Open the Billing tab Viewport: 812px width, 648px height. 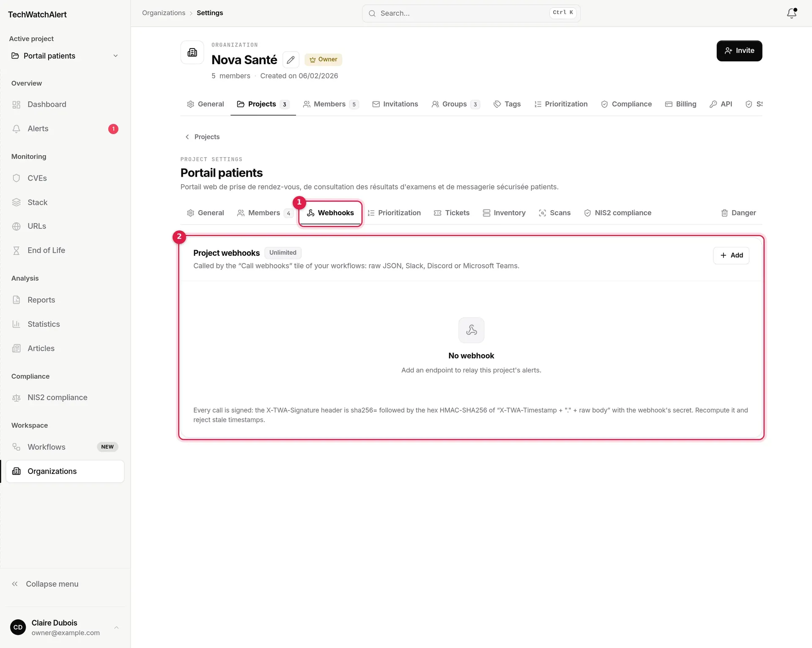[x=680, y=104]
